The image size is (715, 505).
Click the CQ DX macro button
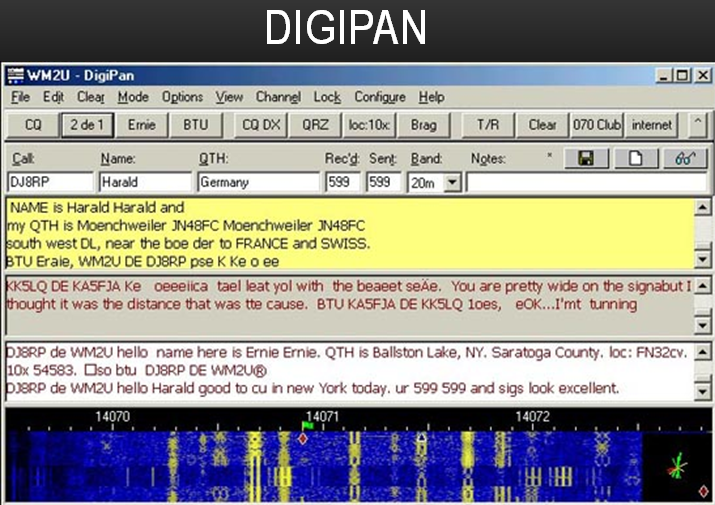(x=261, y=125)
